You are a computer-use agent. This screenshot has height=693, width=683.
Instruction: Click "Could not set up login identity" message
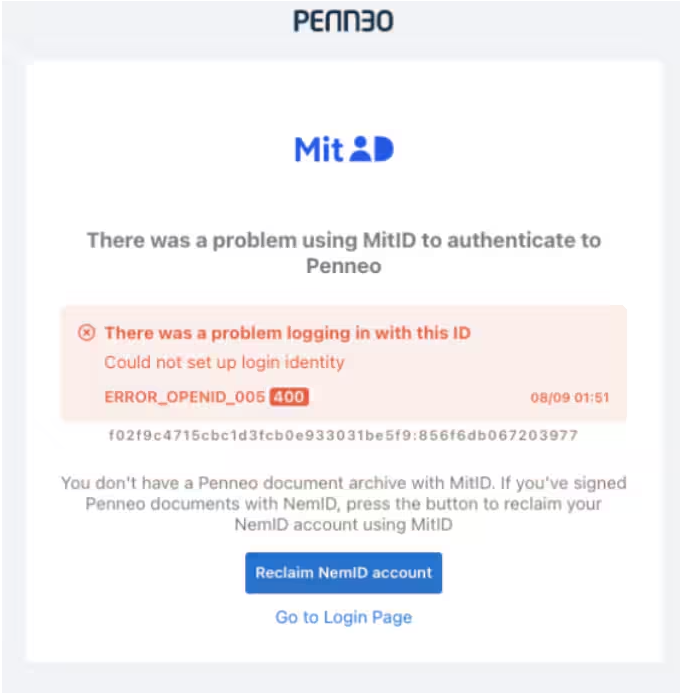(x=224, y=362)
